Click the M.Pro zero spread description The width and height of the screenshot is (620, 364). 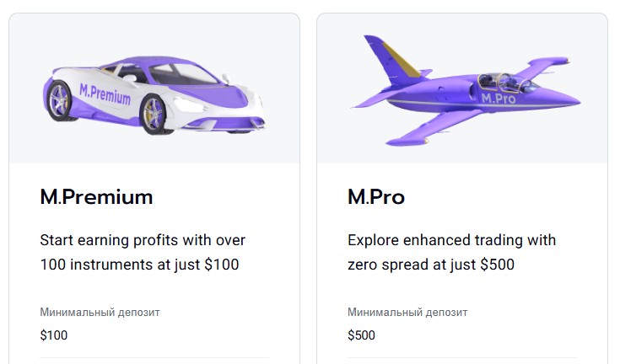coord(451,252)
